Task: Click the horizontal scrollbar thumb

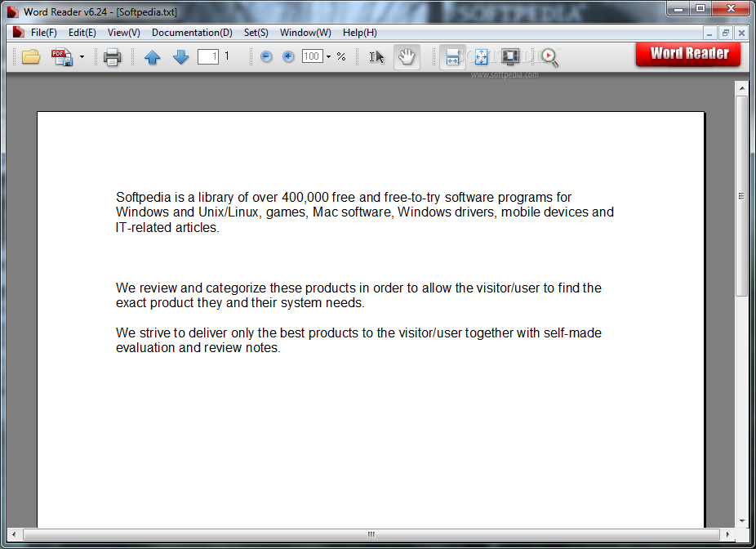Action: pos(371,534)
